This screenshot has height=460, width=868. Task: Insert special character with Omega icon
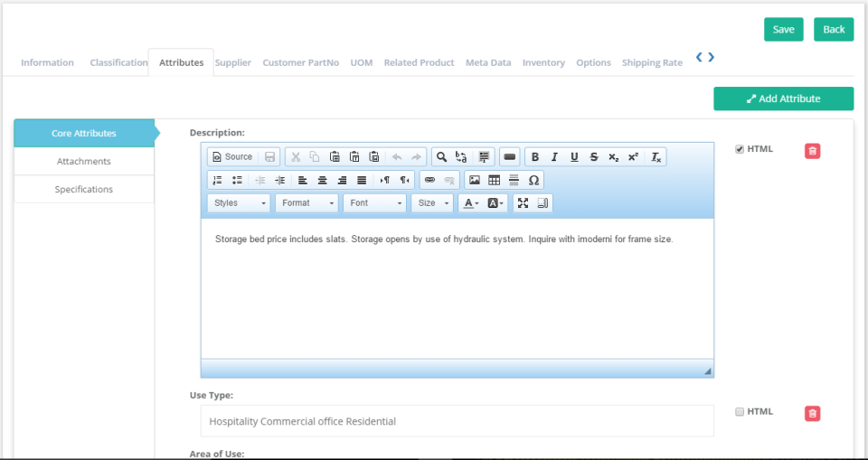click(x=533, y=180)
